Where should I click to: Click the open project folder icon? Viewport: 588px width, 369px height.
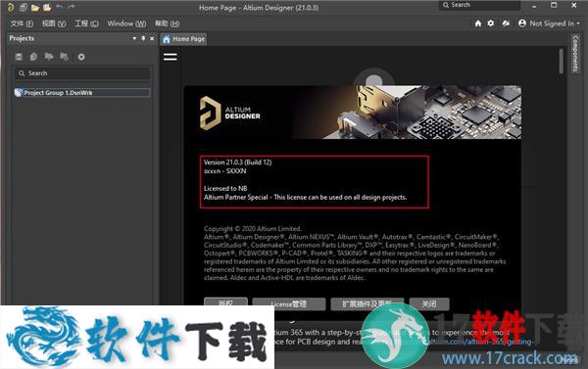(x=47, y=7)
